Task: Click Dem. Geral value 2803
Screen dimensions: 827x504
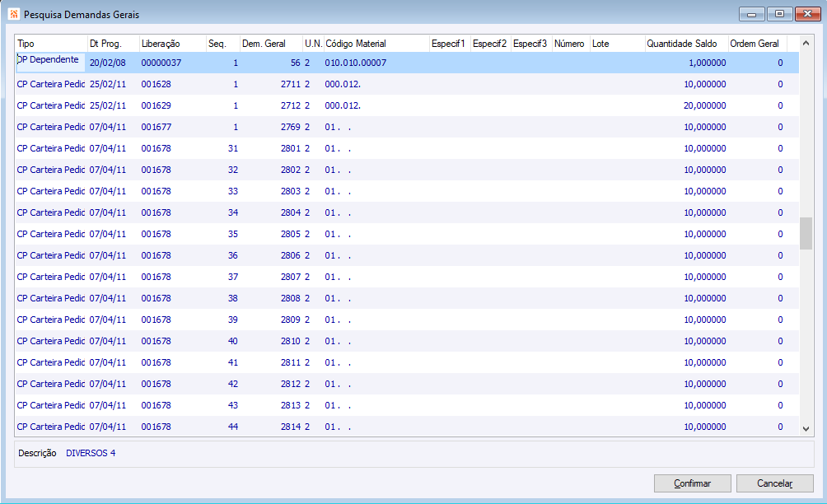Action: click(x=291, y=191)
